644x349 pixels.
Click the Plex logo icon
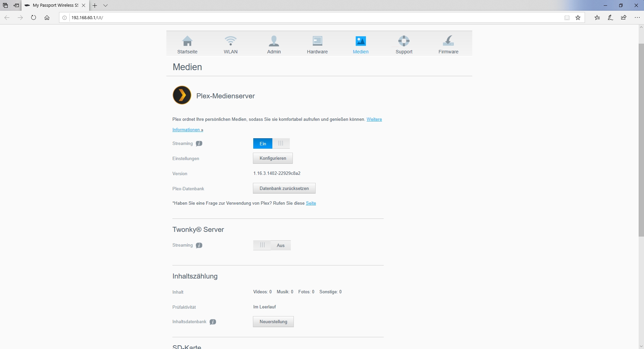(182, 95)
